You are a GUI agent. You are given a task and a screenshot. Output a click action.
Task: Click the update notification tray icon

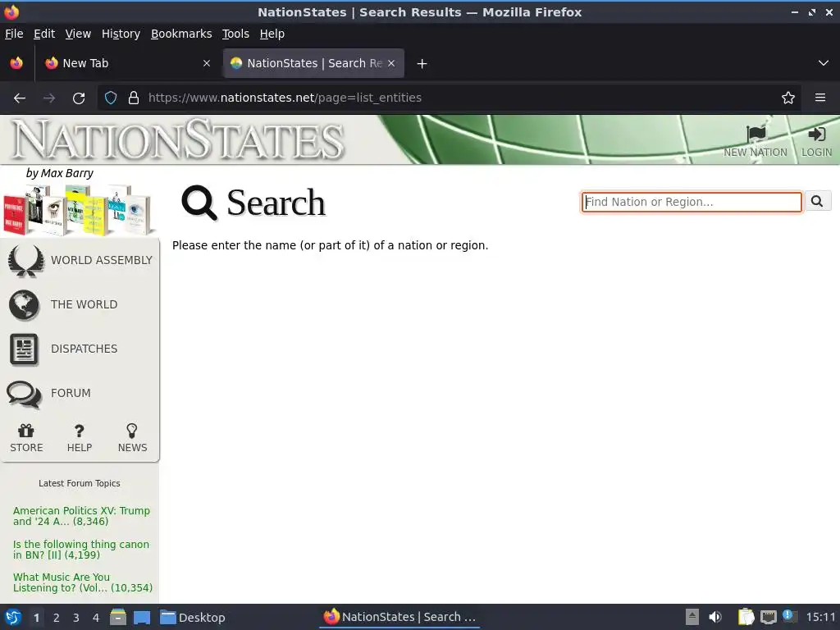pos(790,616)
